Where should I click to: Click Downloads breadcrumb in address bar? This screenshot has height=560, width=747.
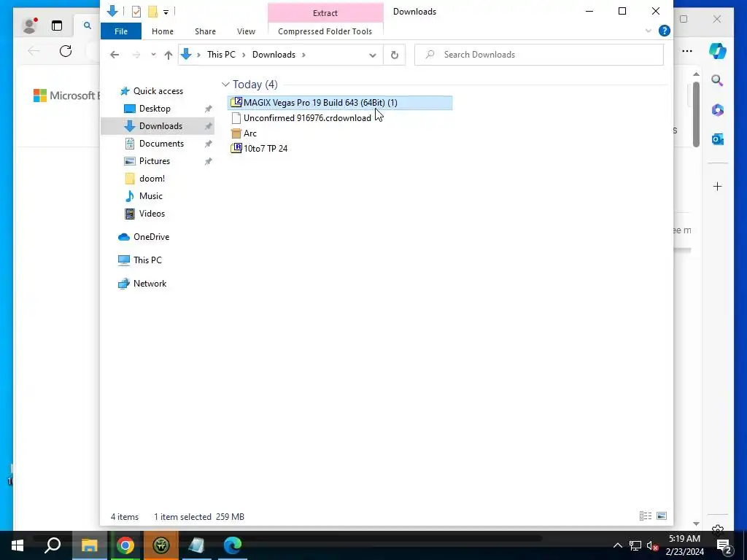(x=274, y=55)
